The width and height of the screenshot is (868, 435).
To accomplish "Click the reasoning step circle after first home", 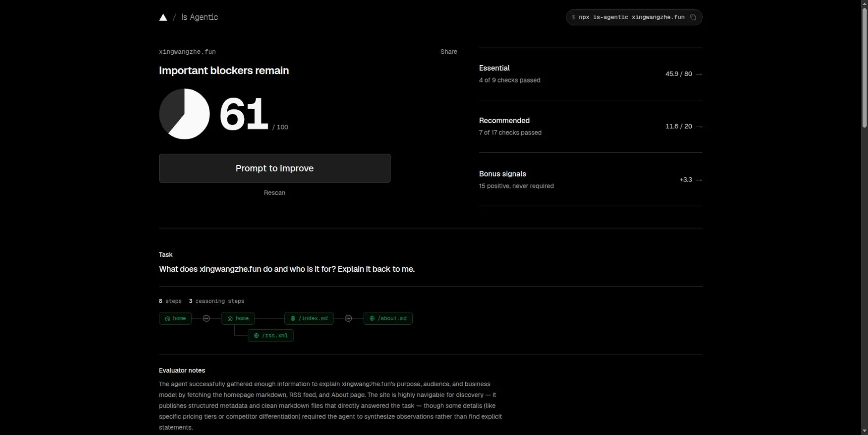I will tap(206, 318).
